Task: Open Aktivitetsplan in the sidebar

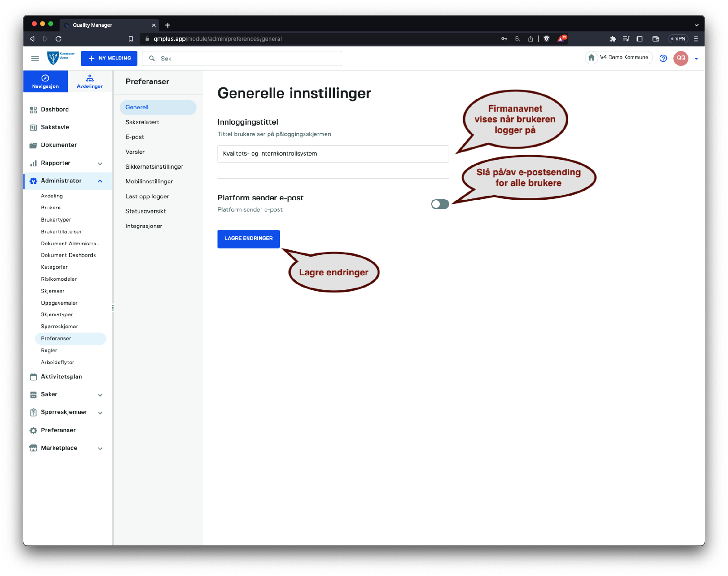Action: coord(61,377)
